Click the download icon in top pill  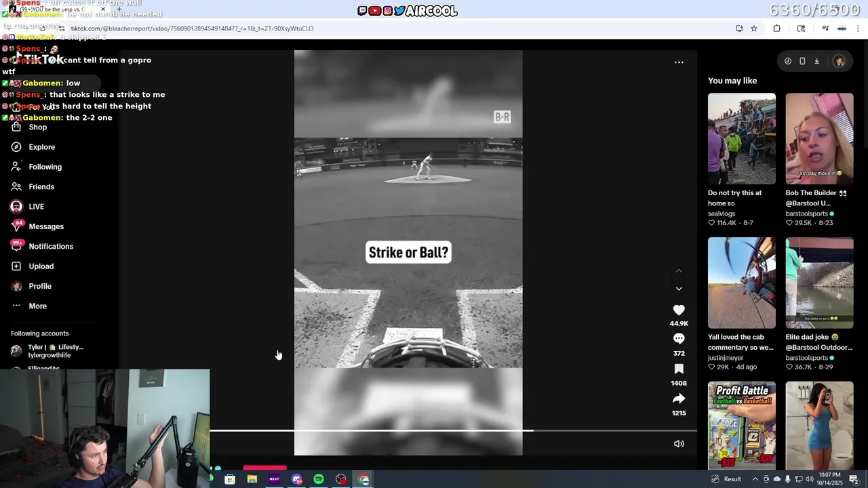click(x=817, y=61)
